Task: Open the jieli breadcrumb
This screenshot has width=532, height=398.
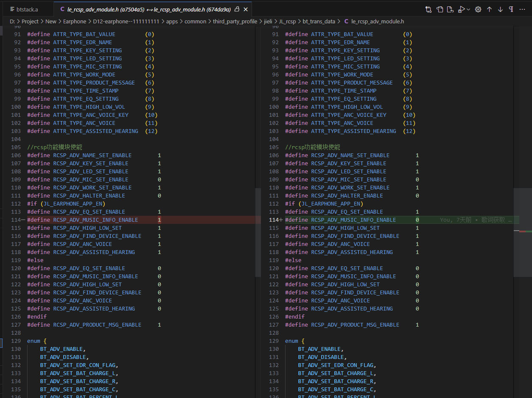Action: [x=268, y=21]
